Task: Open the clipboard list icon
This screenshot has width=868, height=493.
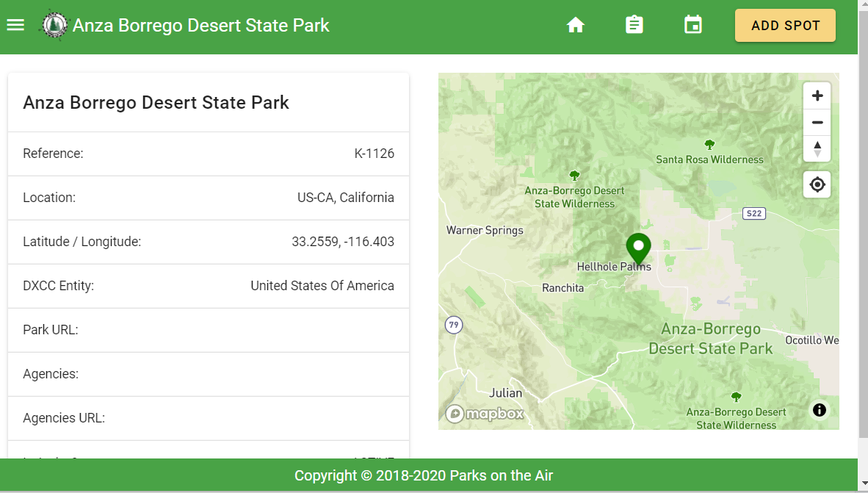Action: pos(634,25)
